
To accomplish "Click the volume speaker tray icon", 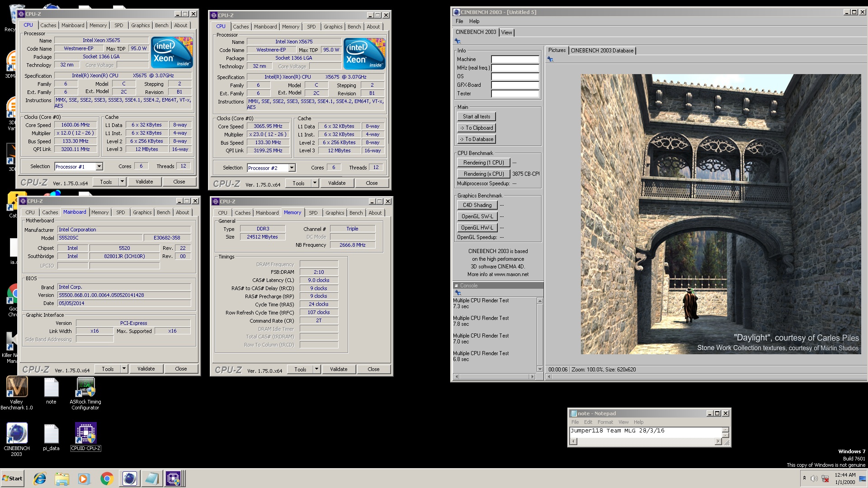I will click(814, 479).
